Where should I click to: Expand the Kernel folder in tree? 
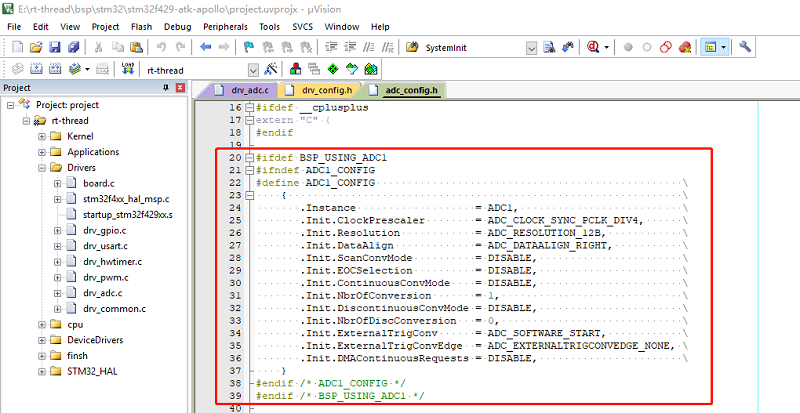coord(41,136)
